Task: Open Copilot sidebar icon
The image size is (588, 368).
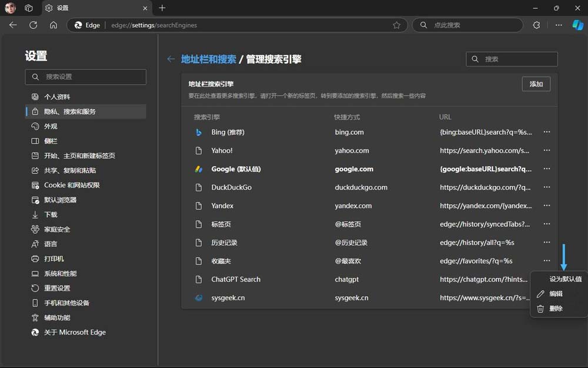Action: [x=577, y=25]
